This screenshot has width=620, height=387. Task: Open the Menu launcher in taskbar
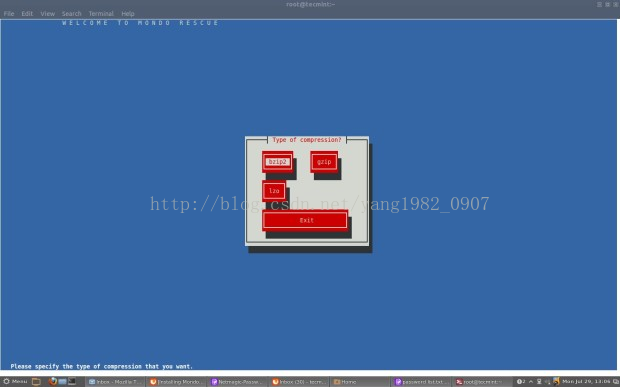coord(15,381)
